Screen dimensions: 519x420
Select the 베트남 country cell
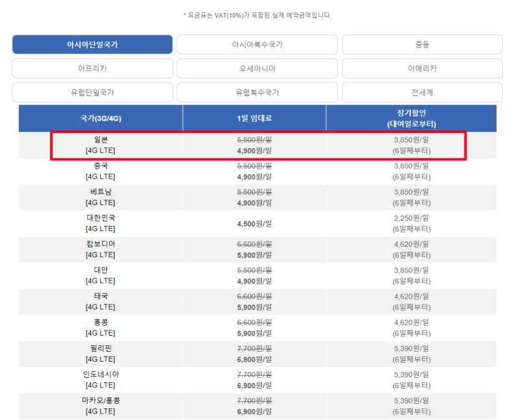[101, 197]
